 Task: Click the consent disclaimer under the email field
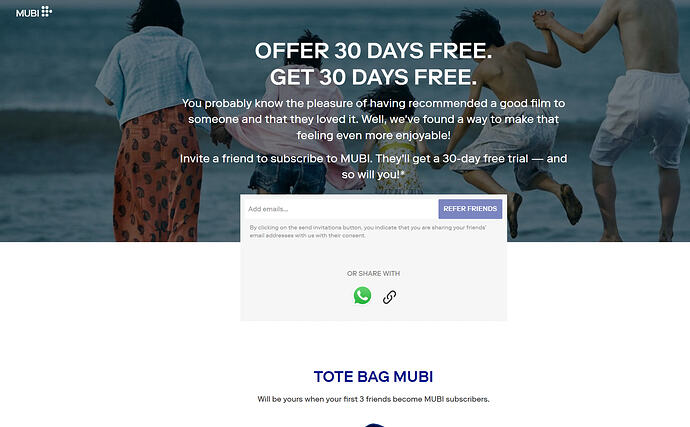[x=368, y=232]
